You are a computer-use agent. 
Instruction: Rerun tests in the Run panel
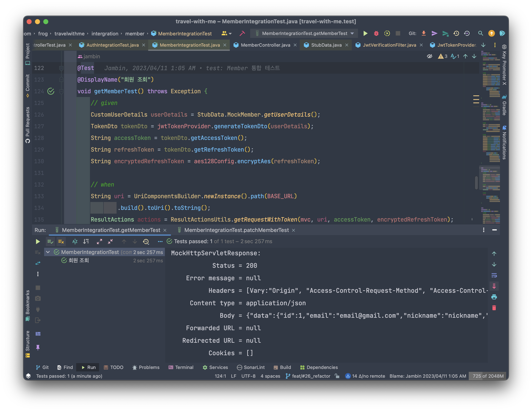pos(37,242)
